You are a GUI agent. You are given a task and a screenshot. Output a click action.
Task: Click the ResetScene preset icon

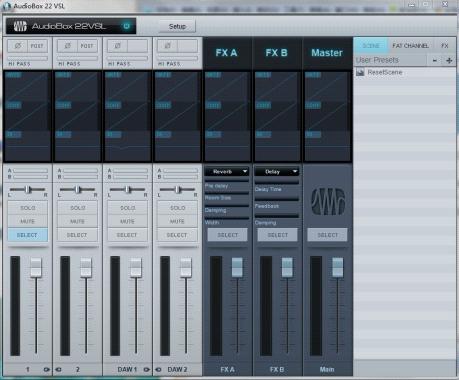click(x=360, y=72)
